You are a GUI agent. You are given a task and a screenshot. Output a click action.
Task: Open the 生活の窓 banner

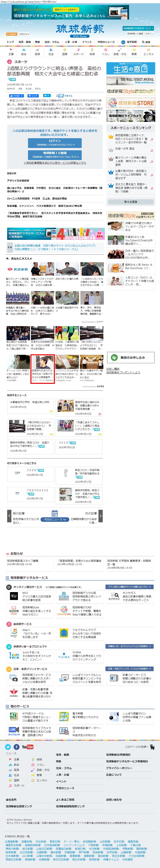131,68
